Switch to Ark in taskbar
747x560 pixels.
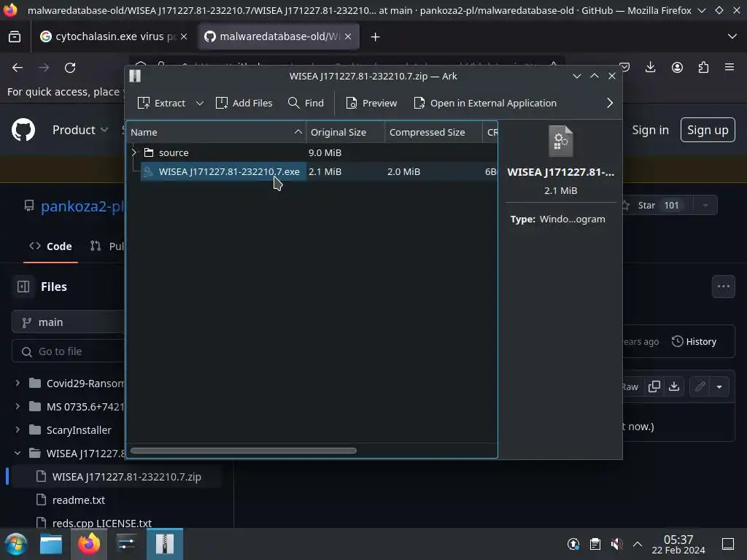click(x=165, y=544)
